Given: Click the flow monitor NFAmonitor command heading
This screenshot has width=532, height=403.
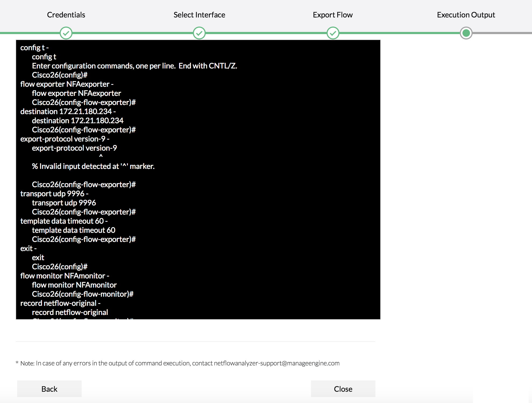Looking at the screenshot, I should click(64, 276).
